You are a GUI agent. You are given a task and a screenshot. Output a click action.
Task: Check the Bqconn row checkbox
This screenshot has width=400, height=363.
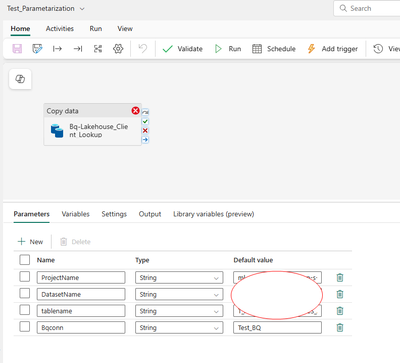[25, 327]
